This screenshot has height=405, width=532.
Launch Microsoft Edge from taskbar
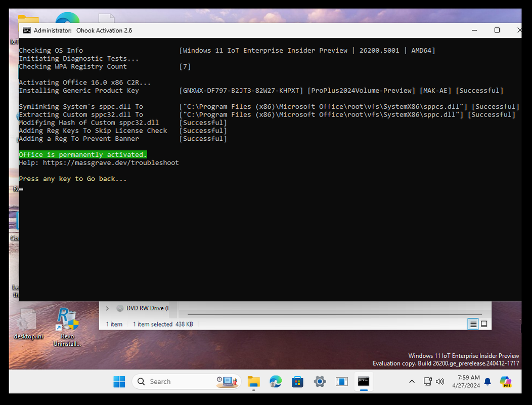click(276, 382)
